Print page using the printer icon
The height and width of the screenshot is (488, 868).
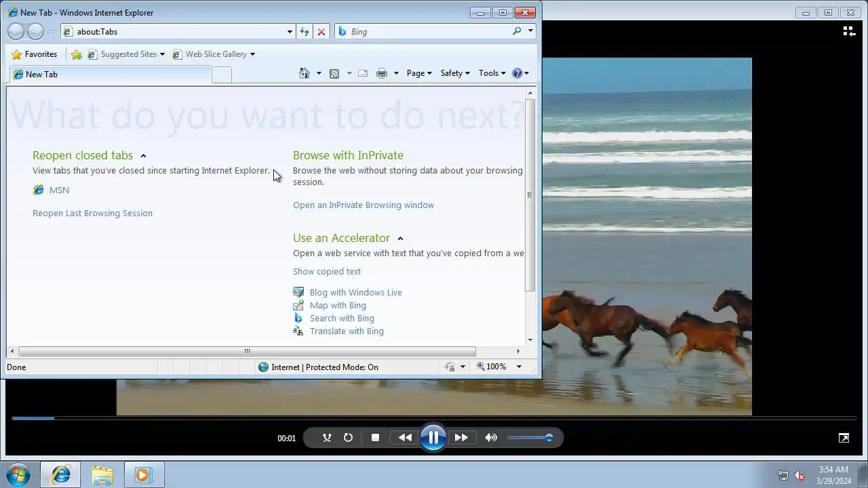pos(382,73)
